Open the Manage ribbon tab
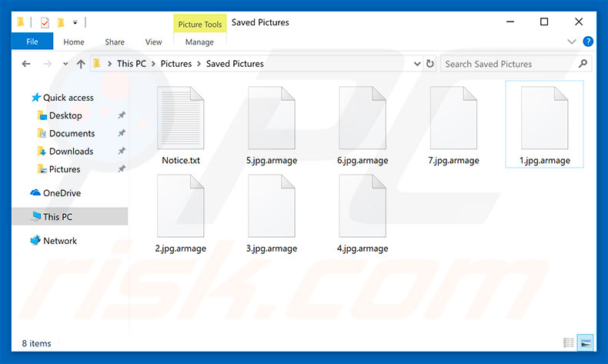608x364 pixels. click(x=199, y=42)
